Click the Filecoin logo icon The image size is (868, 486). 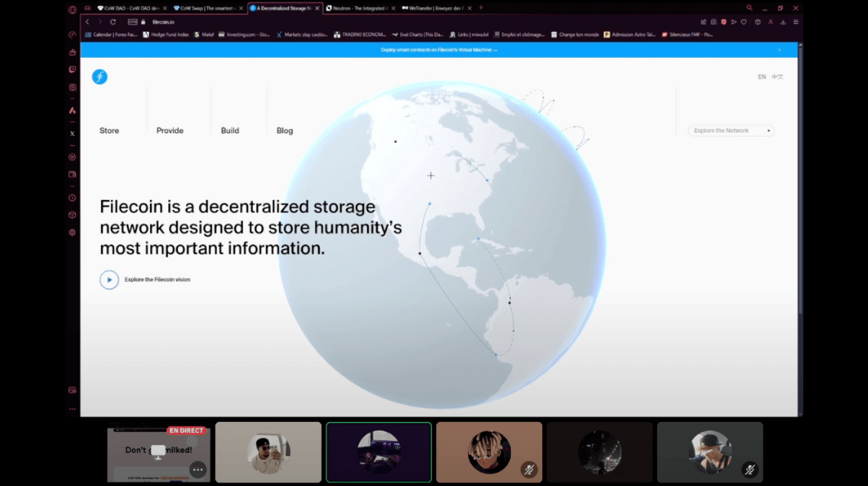(99, 76)
